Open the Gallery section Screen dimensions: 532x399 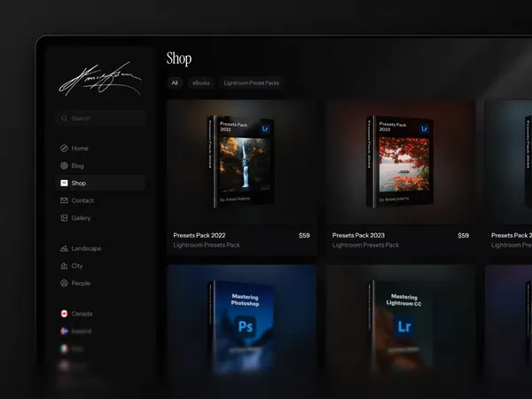[100, 218]
